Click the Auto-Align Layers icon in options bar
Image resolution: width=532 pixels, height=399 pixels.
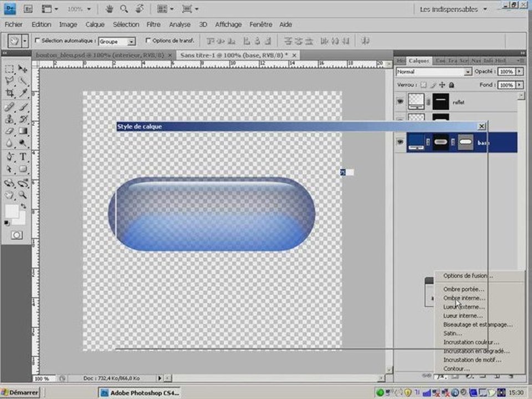365,41
